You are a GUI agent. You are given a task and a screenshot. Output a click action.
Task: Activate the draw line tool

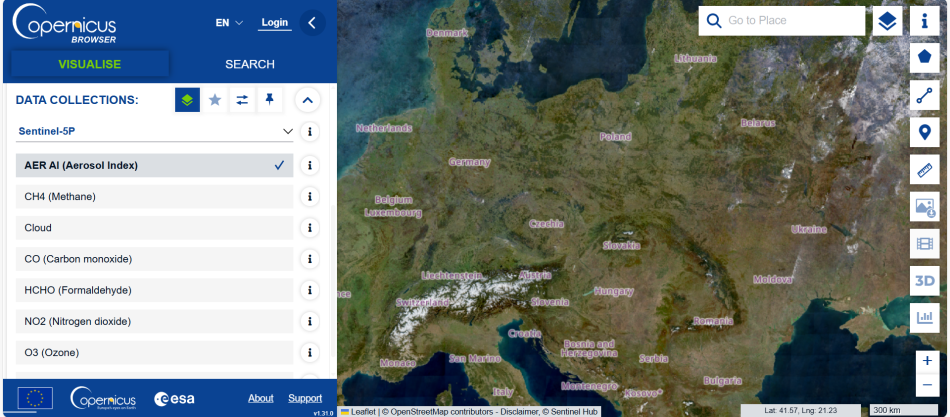pos(924,96)
